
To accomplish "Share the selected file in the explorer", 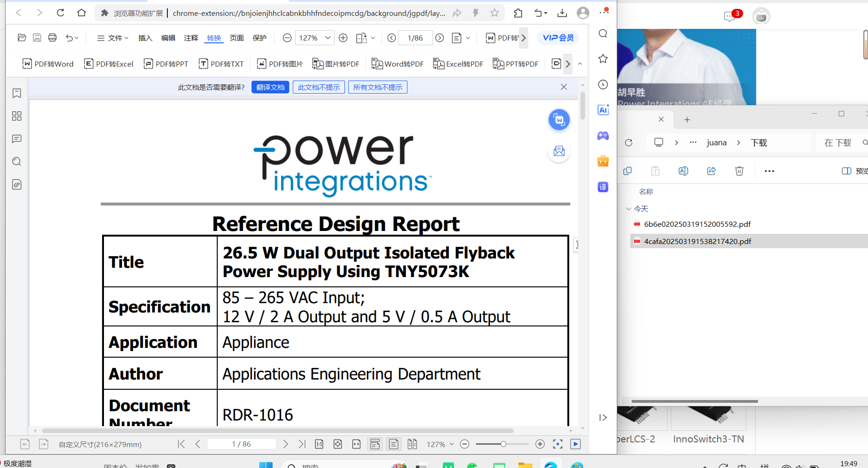I will [711, 171].
